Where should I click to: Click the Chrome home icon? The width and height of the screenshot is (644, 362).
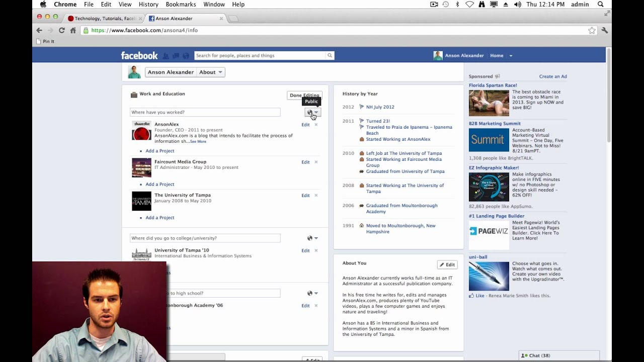click(73, 30)
